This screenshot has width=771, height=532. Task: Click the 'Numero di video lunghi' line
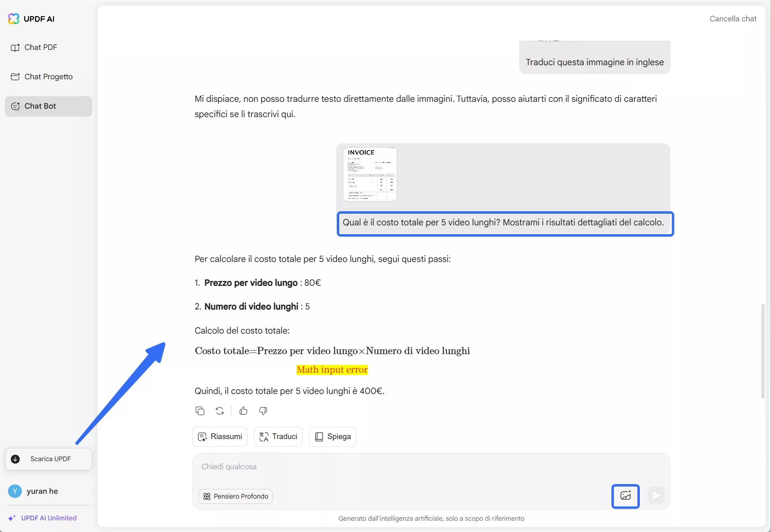pos(252,307)
